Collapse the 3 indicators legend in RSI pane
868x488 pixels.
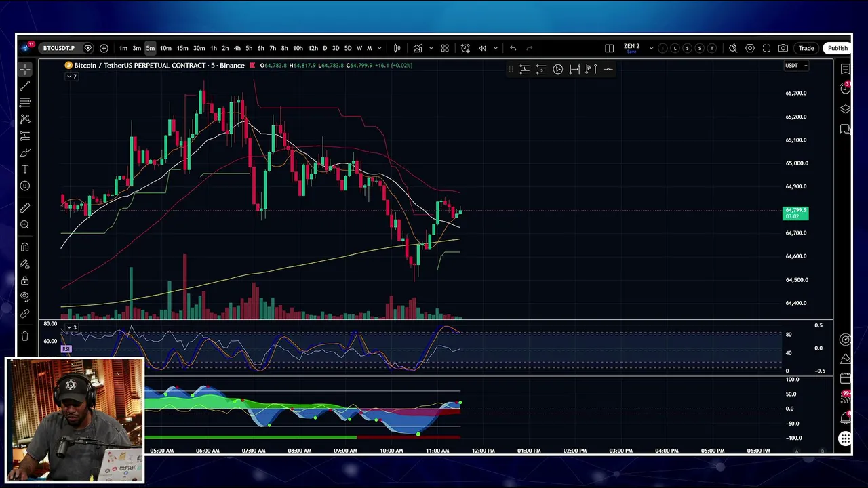71,328
